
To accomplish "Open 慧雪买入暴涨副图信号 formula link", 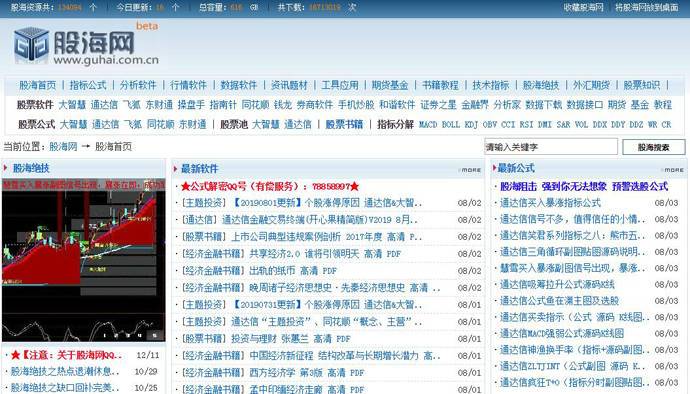I will click(x=572, y=268).
